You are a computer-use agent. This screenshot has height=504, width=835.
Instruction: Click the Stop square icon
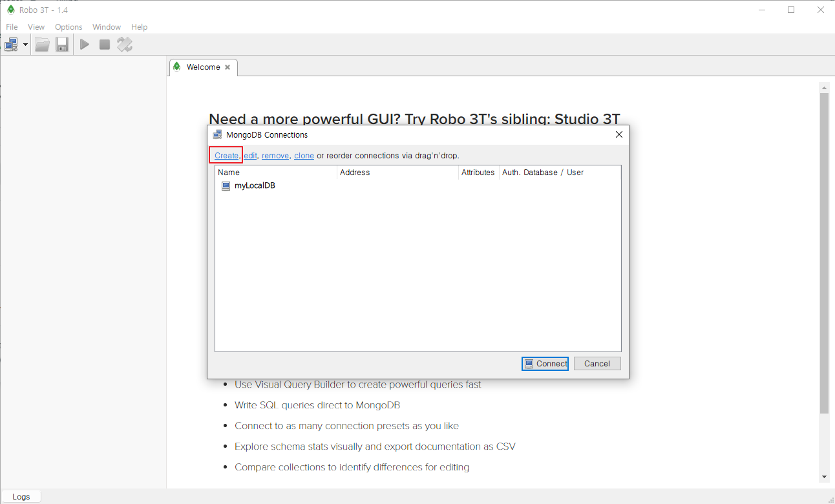pos(104,45)
